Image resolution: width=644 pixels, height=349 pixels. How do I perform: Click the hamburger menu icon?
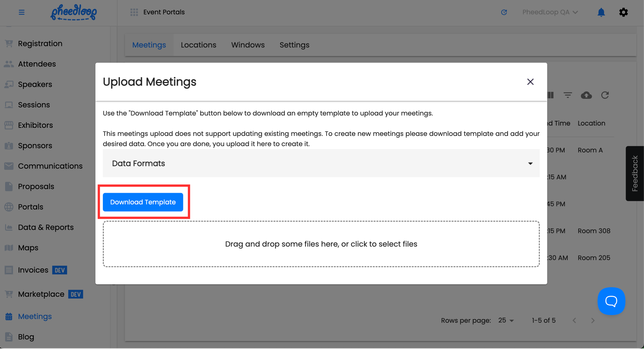22,12
